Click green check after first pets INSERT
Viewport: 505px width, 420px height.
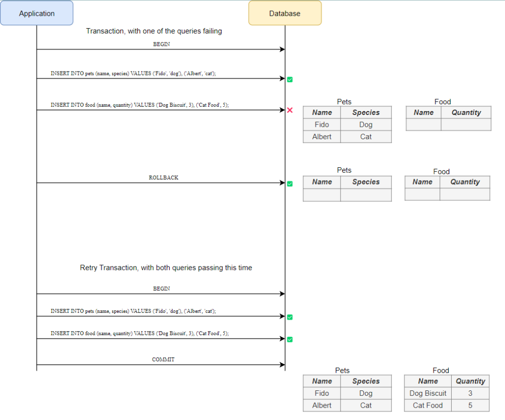[x=290, y=79]
